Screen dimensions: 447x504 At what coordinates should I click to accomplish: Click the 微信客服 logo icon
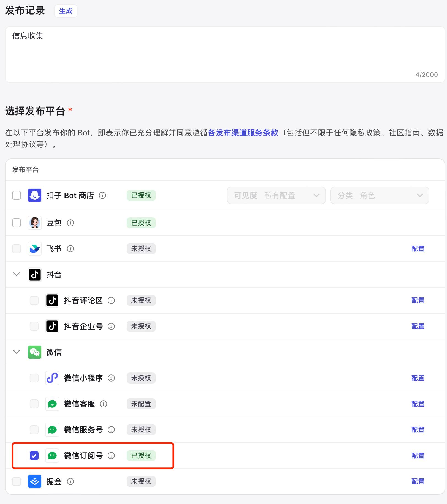pyautogui.click(x=52, y=404)
